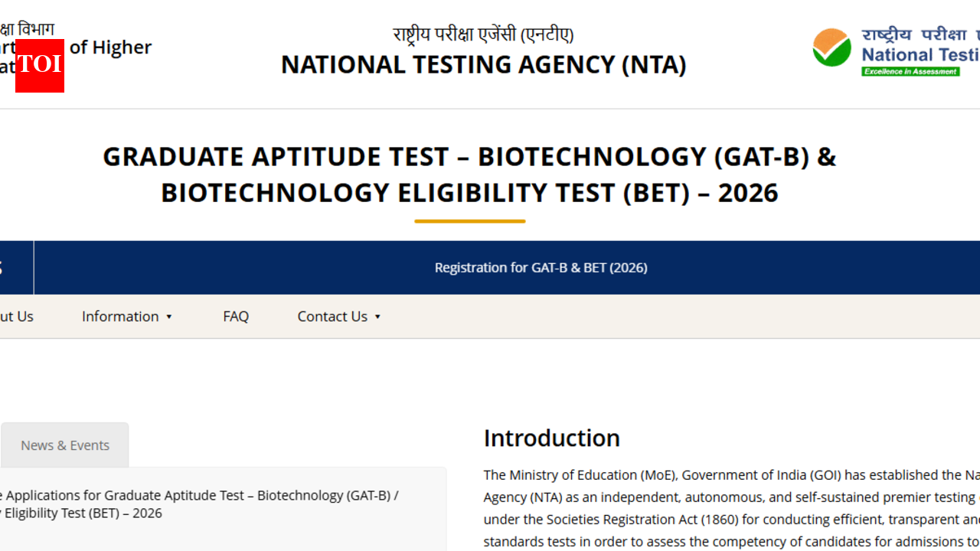The width and height of the screenshot is (980, 551).
Task: Select FAQ in the navigation bar
Action: click(236, 316)
